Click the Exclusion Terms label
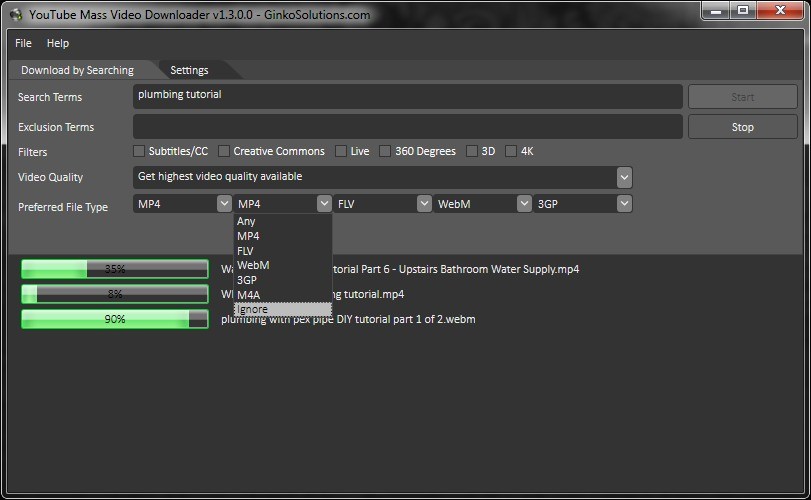The image size is (811, 500). coord(56,127)
